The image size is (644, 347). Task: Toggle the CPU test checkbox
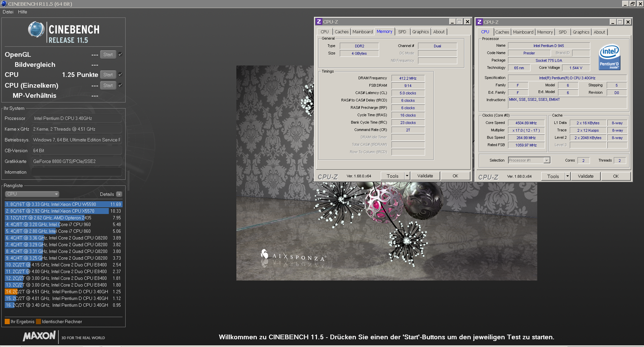121,74
